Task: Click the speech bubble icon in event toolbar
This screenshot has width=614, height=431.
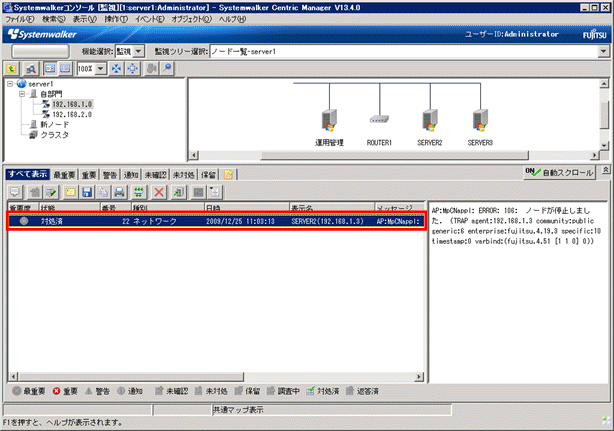Action: pyautogui.click(x=15, y=192)
